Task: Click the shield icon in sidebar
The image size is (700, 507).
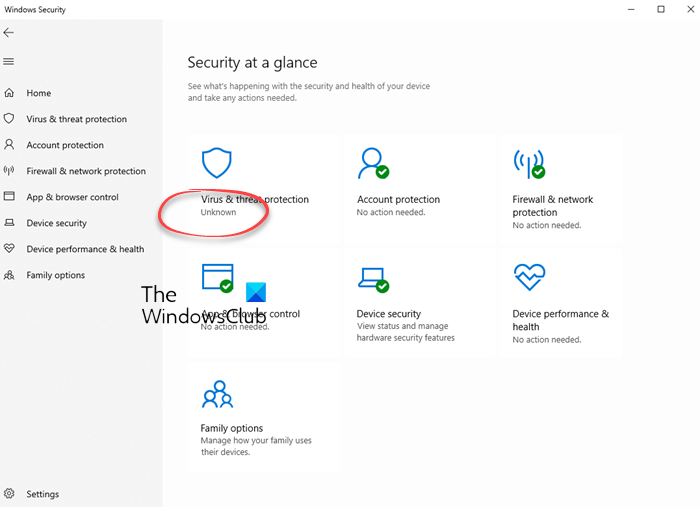Action: (9, 119)
